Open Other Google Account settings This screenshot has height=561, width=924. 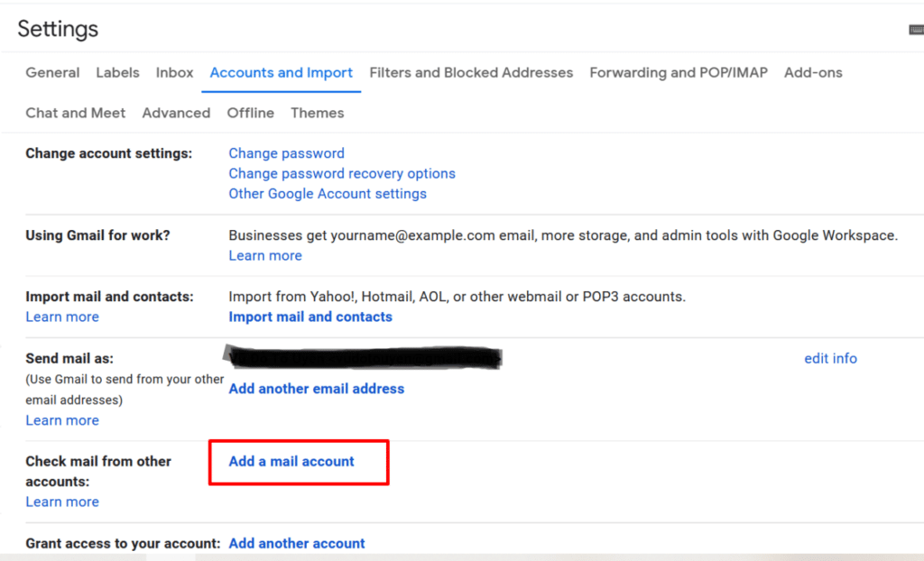[x=328, y=193]
